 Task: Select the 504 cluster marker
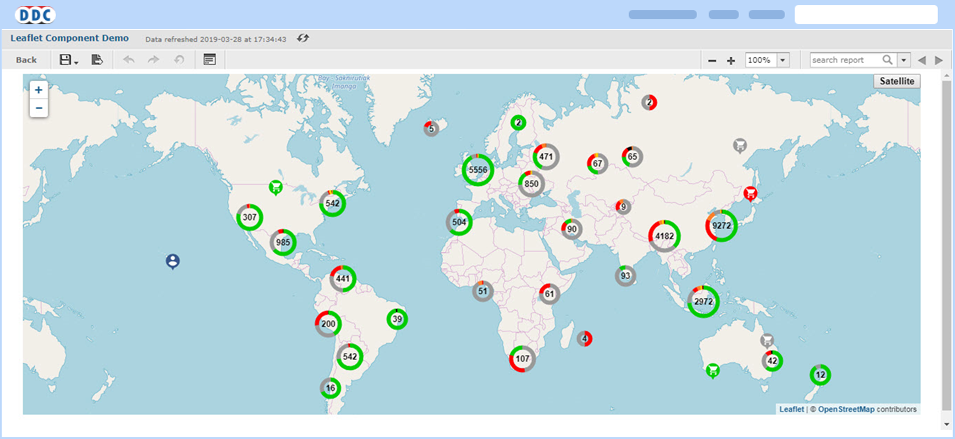pyautogui.click(x=459, y=223)
